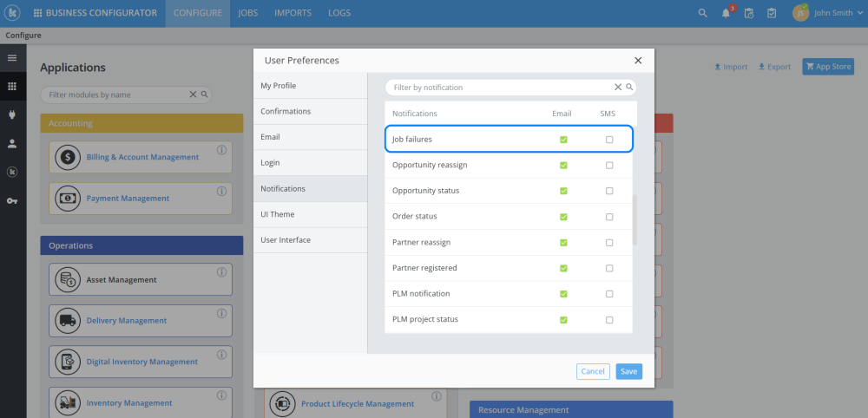Uncheck Email for Order status

[x=563, y=217]
